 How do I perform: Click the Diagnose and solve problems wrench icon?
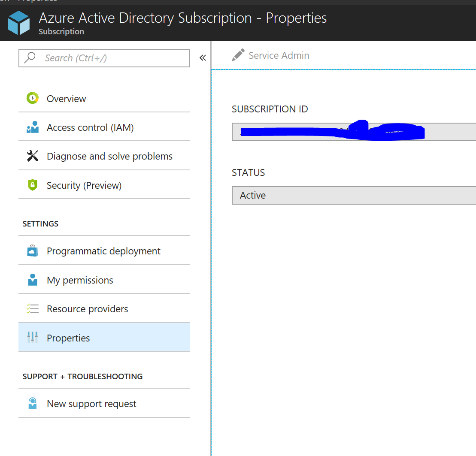tap(33, 156)
